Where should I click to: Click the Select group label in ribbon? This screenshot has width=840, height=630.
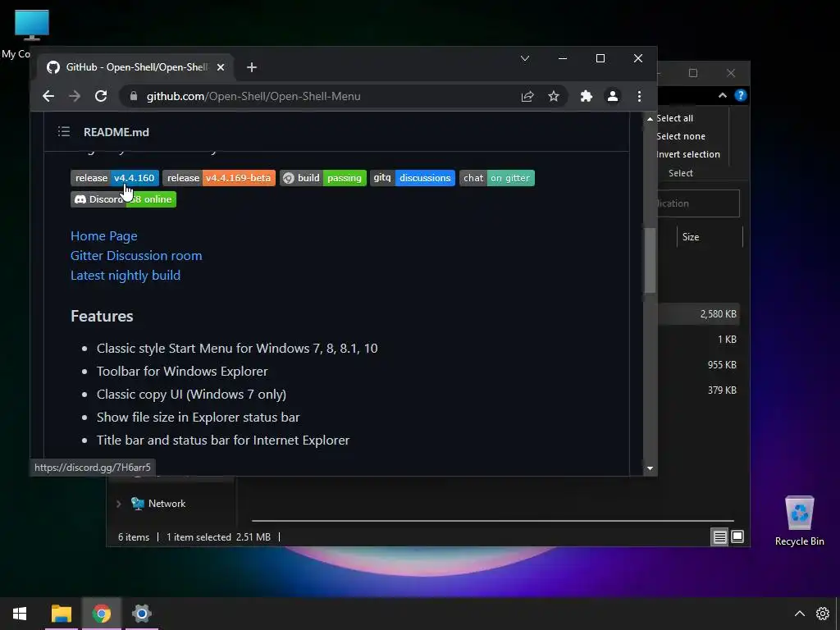click(x=680, y=173)
